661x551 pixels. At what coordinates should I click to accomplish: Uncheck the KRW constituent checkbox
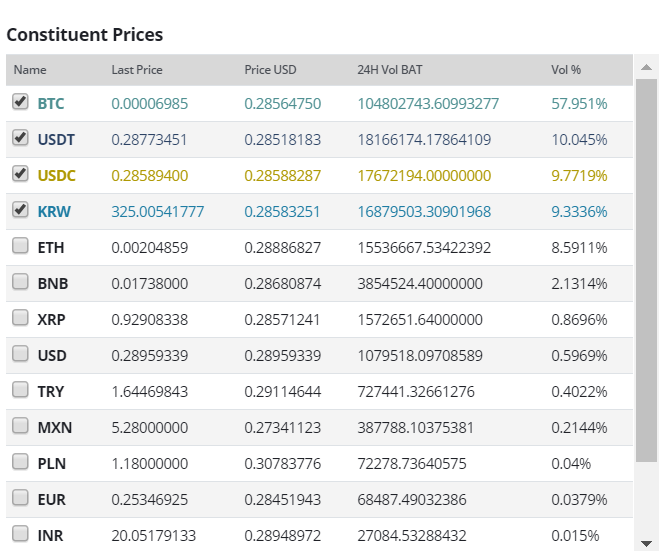click(x=20, y=210)
